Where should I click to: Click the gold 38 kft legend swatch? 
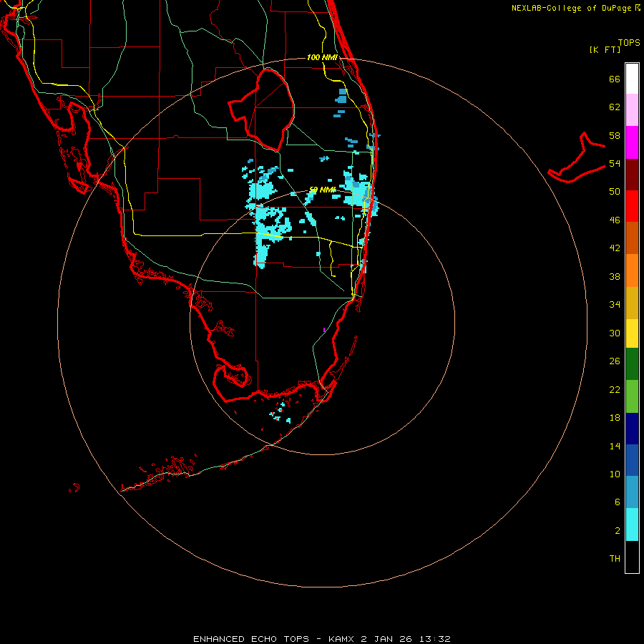[632, 303]
